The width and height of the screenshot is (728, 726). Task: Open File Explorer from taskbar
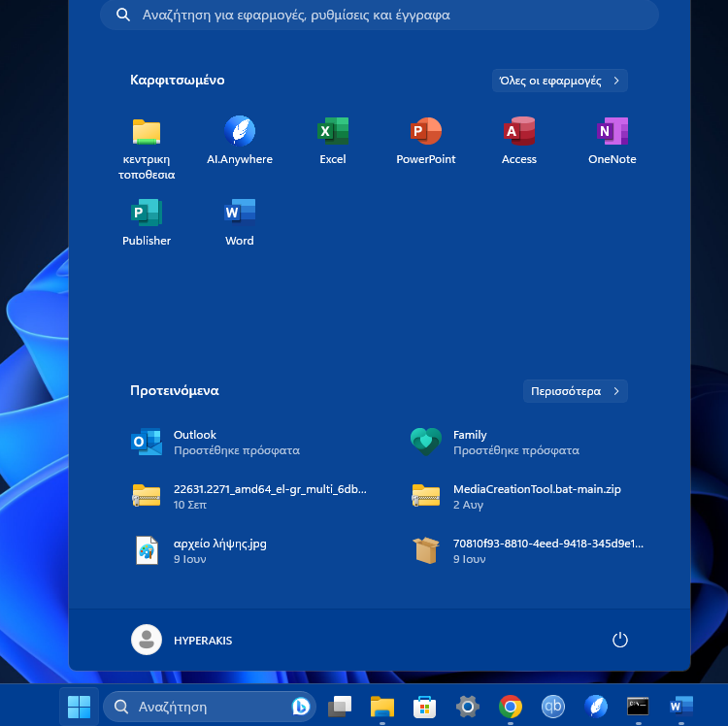pos(382,707)
